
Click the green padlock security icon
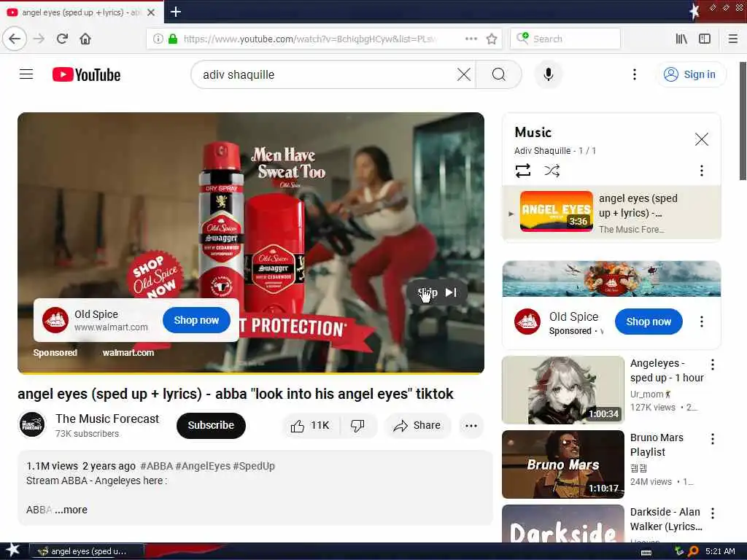coord(173,39)
